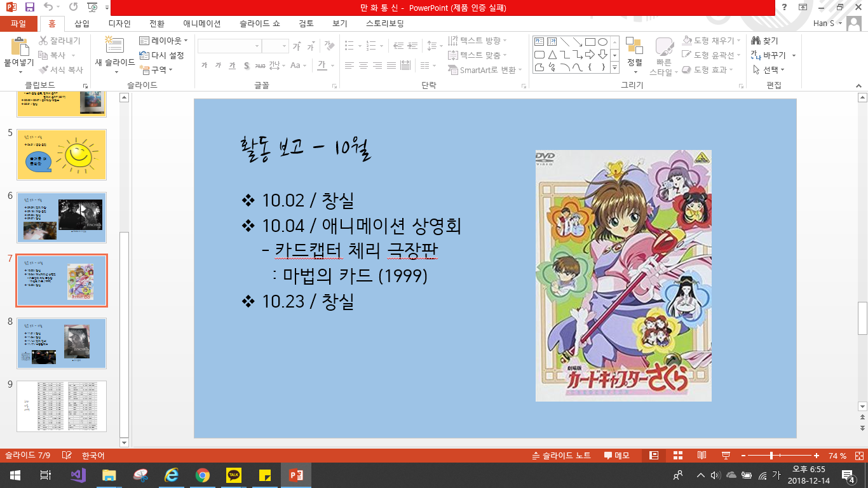Click the decrease font size icon
Viewport: 868px width, 488px height.
tap(311, 46)
